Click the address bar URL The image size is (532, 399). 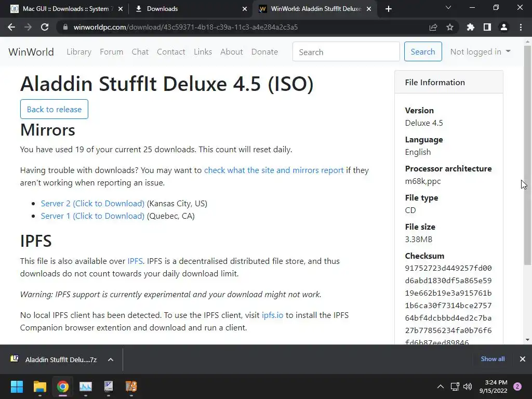[185, 27]
